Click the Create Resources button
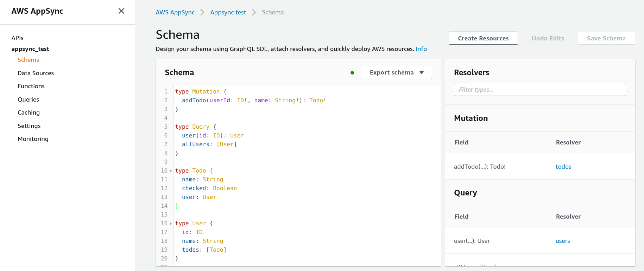This screenshot has height=271, width=644. 483,38
